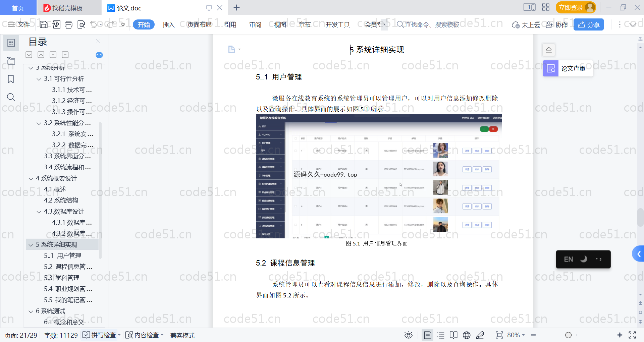The width and height of the screenshot is (644, 342).
Task: Click the Redo arrow icon
Action: [111, 24]
